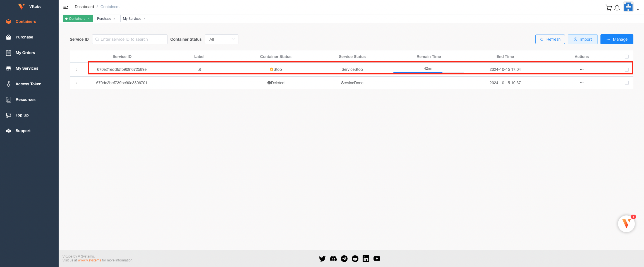
Task: Click end time 2024-10-15 10:37
Action: click(x=505, y=83)
